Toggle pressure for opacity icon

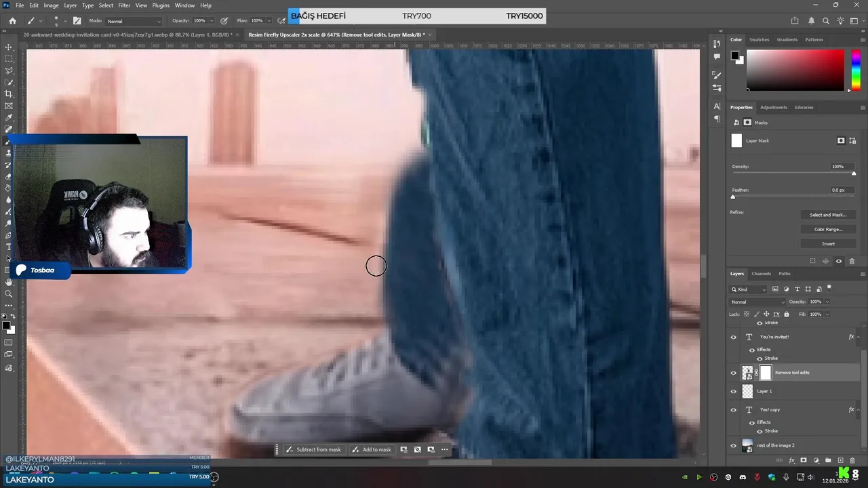(224, 21)
